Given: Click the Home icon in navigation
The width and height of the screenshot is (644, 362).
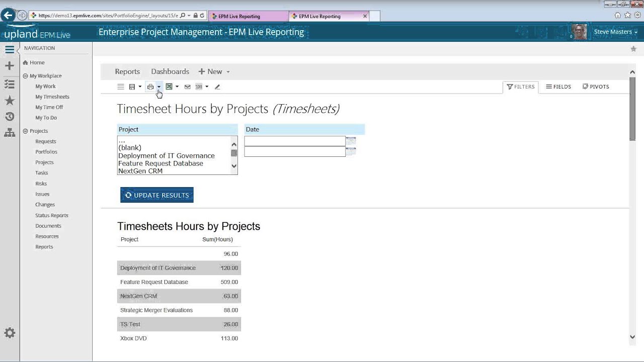Looking at the screenshot, I should tap(25, 63).
